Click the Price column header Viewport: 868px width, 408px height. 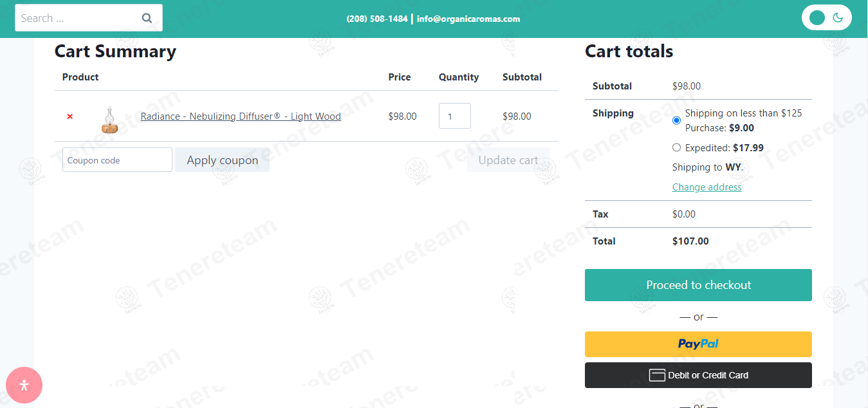point(400,77)
